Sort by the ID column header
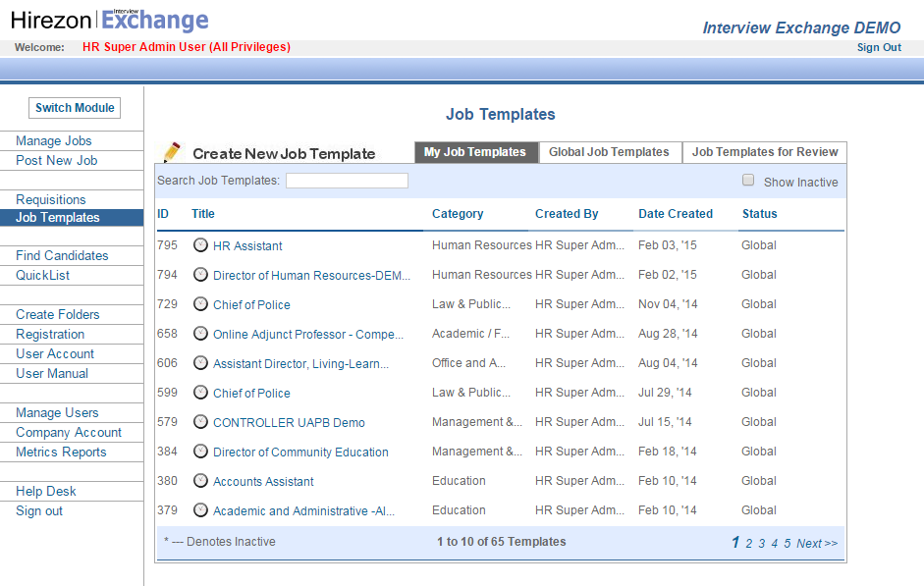Viewport: 924px width, 586px height. tap(163, 214)
